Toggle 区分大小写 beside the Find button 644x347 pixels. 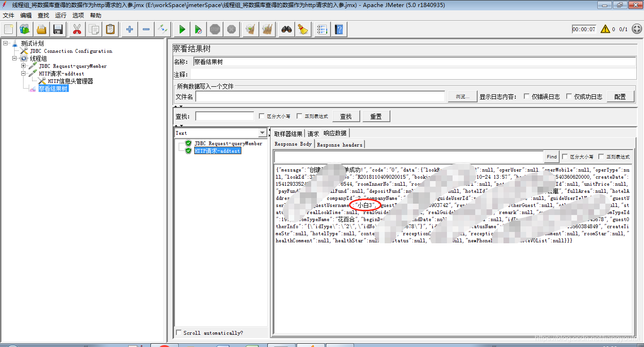click(565, 157)
